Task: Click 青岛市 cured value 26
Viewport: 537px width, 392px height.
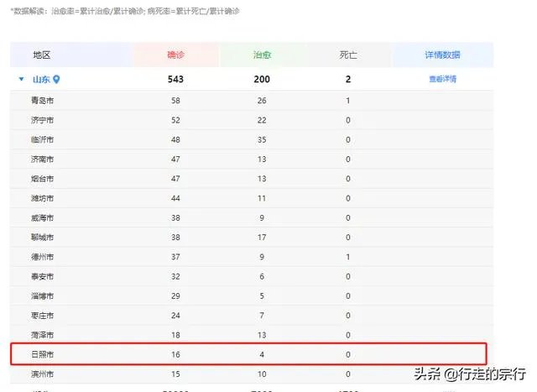Action: [x=262, y=101]
